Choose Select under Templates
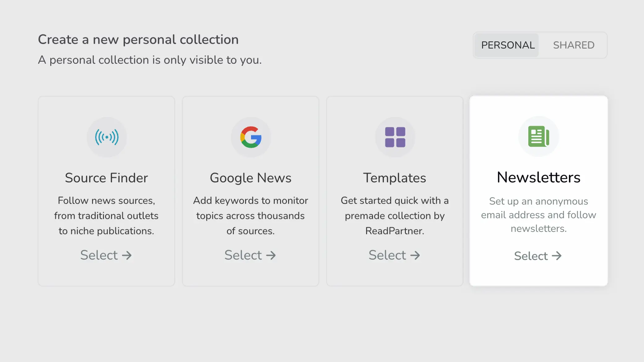The image size is (644, 362). click(394, 255)
